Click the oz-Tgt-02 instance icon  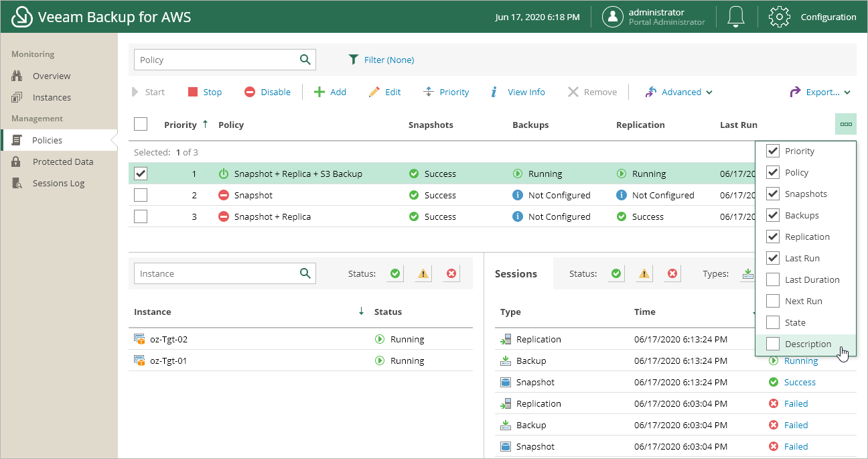pyautogui.click(x=139, y=339)
